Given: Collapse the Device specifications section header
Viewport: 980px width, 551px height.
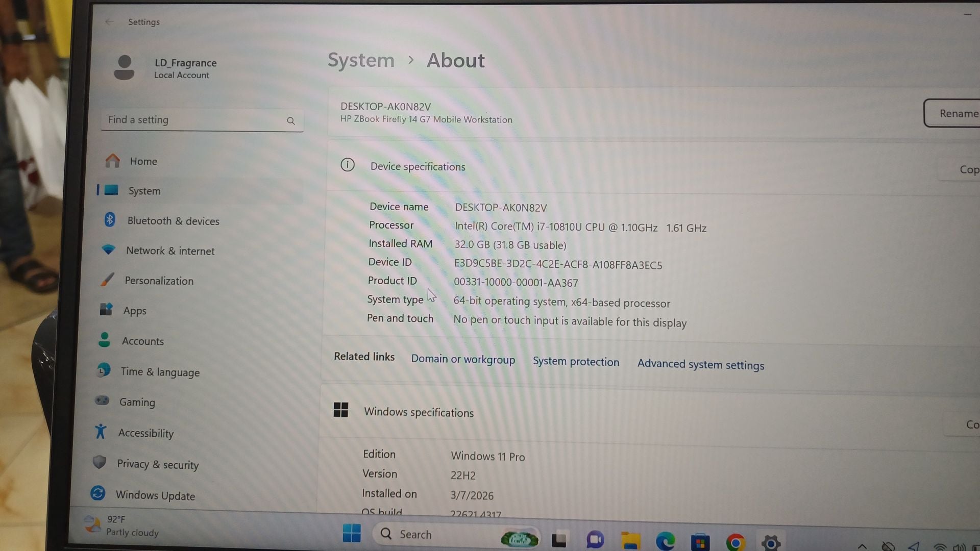Looking at the screenshot, I should [x=653, y=167].
